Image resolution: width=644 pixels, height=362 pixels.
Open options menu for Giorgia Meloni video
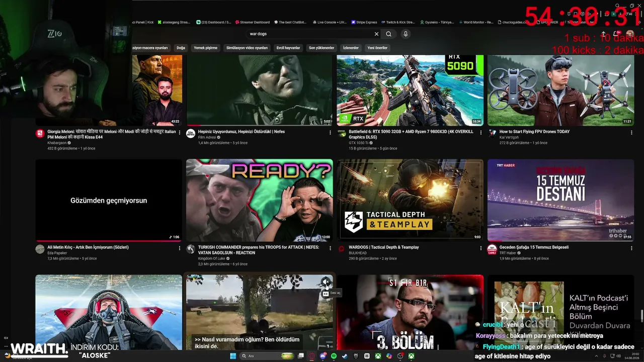tap(180, 132)
